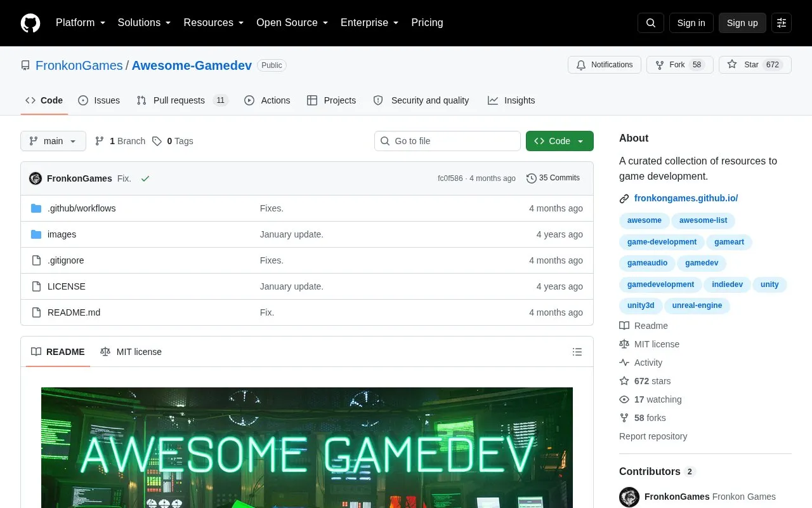Expand the Platform menu
The width and height of the screenshot is (812, 508).
pos(81,23)
